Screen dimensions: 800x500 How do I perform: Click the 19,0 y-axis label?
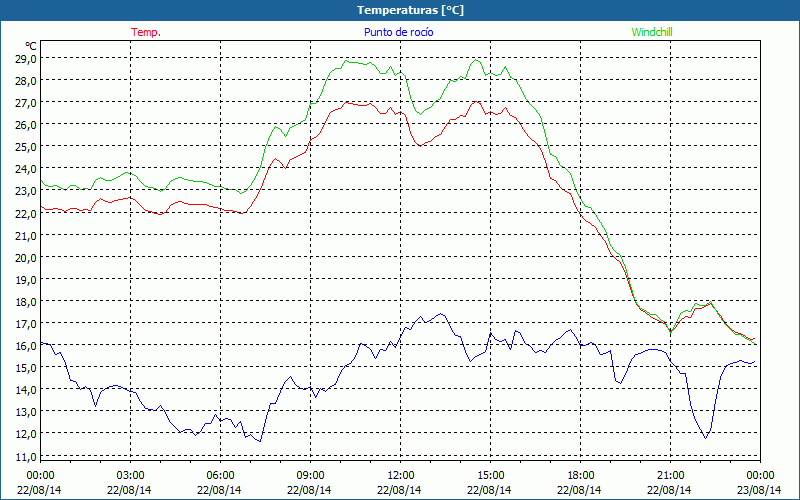click(x=26, y=279)
